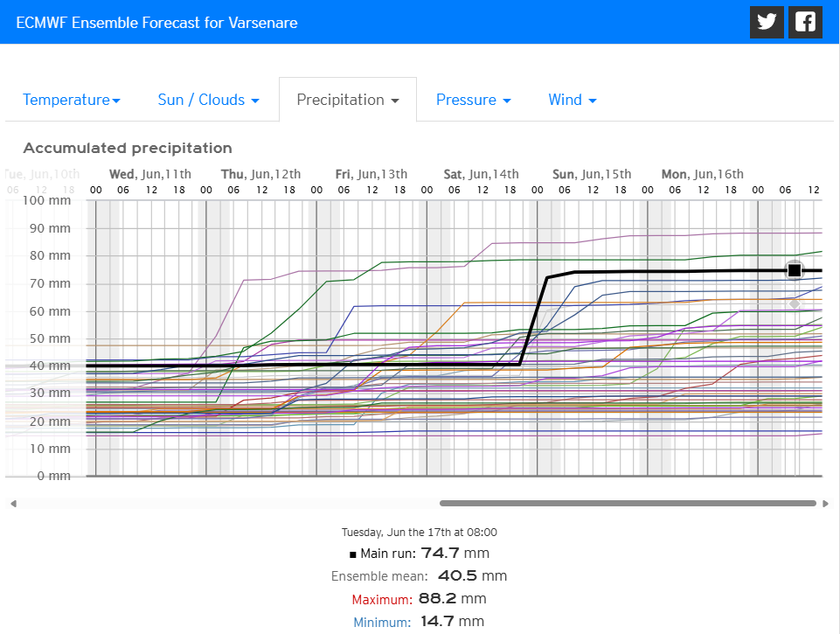Viewport: 840px width, 634px height.
Task: Click the red Maximum label in the readout
Action: click(381, 600)
